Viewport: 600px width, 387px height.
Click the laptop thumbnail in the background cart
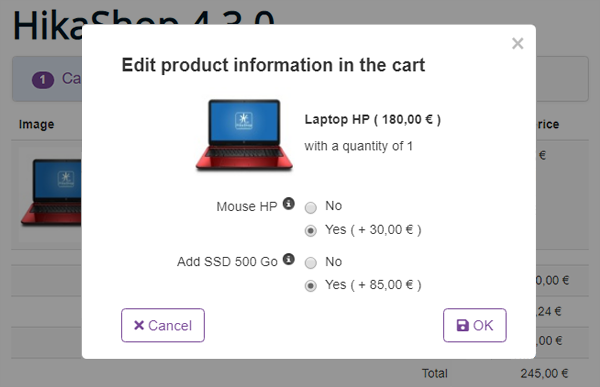click(51, 192)
